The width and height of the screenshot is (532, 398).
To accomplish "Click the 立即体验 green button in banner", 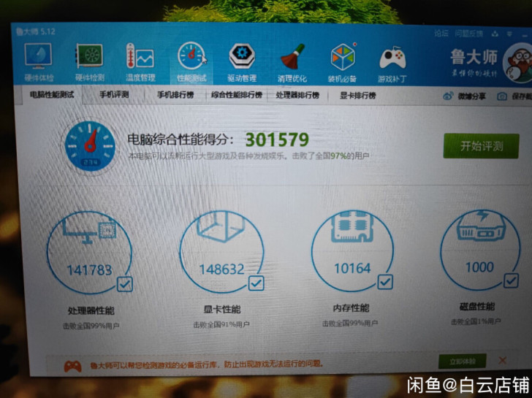I will [x=462, y=361].
